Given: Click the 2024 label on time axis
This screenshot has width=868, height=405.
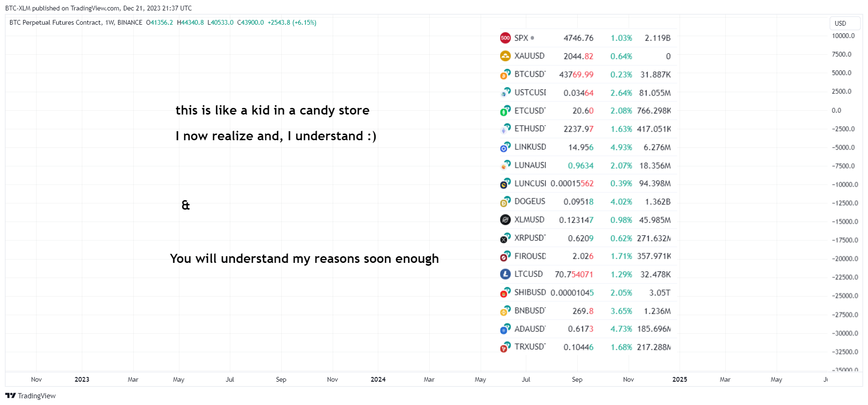Looking at the screenshot, I should click(x=378, y=379).
